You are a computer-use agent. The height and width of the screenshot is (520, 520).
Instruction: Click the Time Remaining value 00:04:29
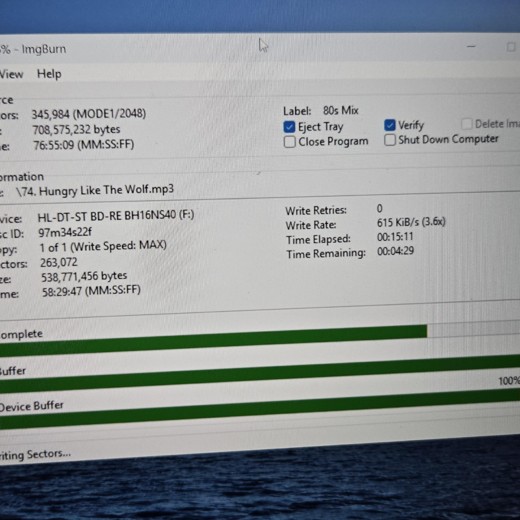pos(395,251)
